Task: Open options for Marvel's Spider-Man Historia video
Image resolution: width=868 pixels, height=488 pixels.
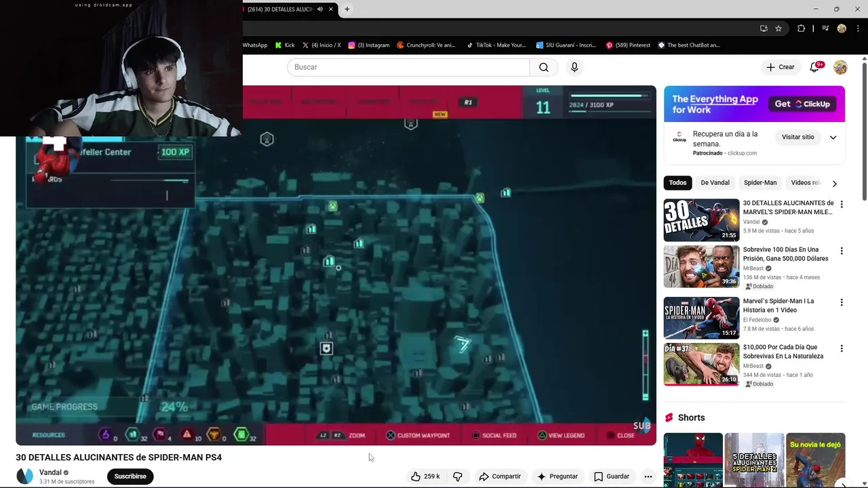Action: tap(842, 302)
